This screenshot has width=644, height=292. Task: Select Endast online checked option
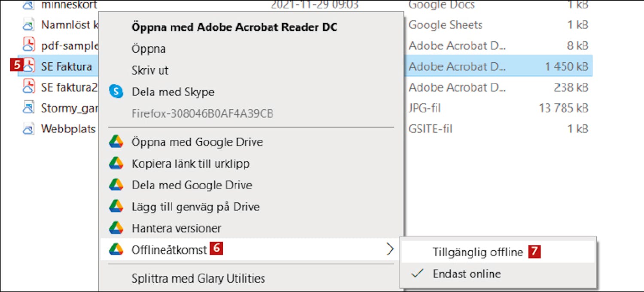pos(467,274)
